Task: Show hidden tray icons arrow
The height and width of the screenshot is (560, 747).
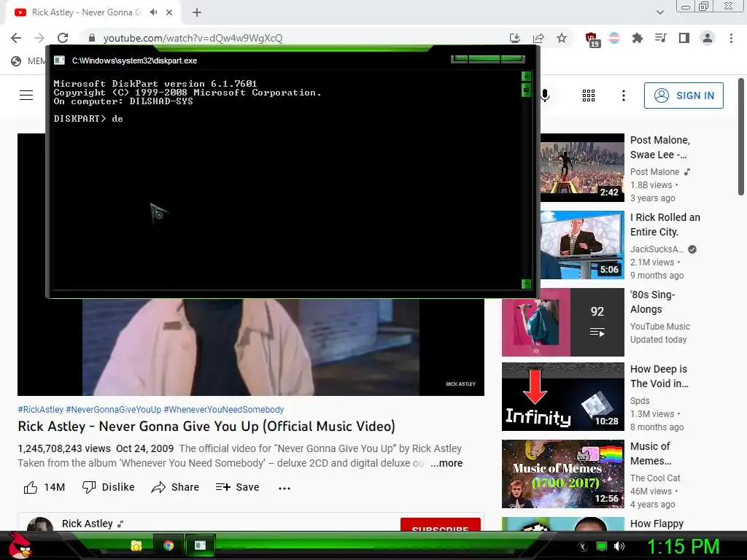Action: click(x=582, y=547)
